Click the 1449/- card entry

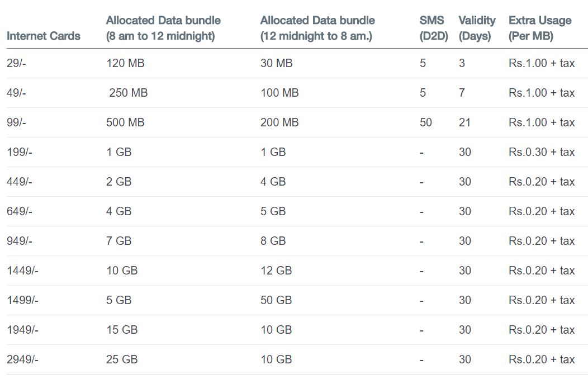22,271
